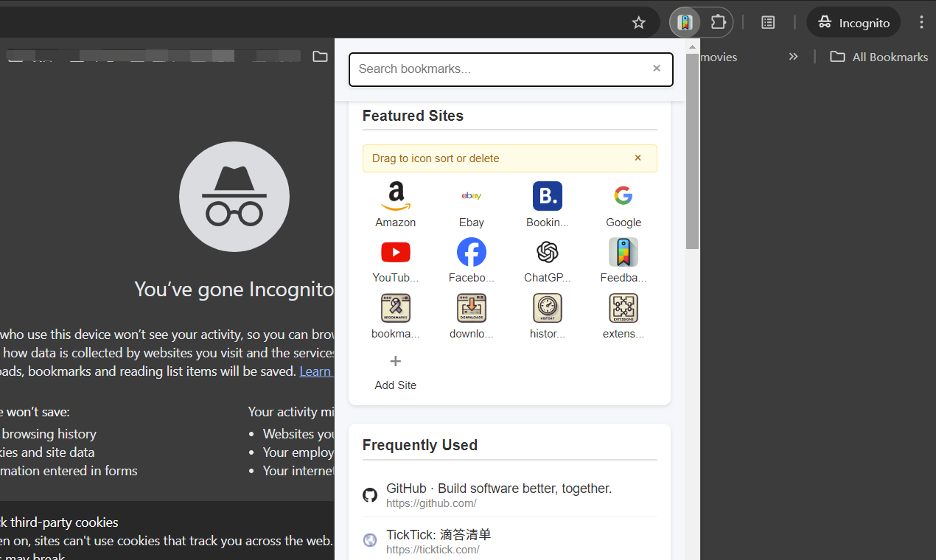Open the Booking featured site icon
This screenshot has height=560, width=936.
tap(548, 196)
